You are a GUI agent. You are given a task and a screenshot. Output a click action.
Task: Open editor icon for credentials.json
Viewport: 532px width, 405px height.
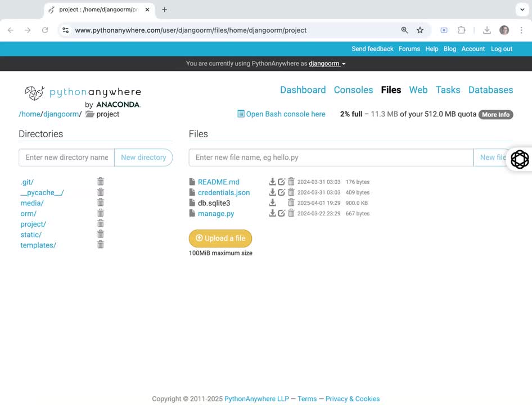click(x=282, y=192)
